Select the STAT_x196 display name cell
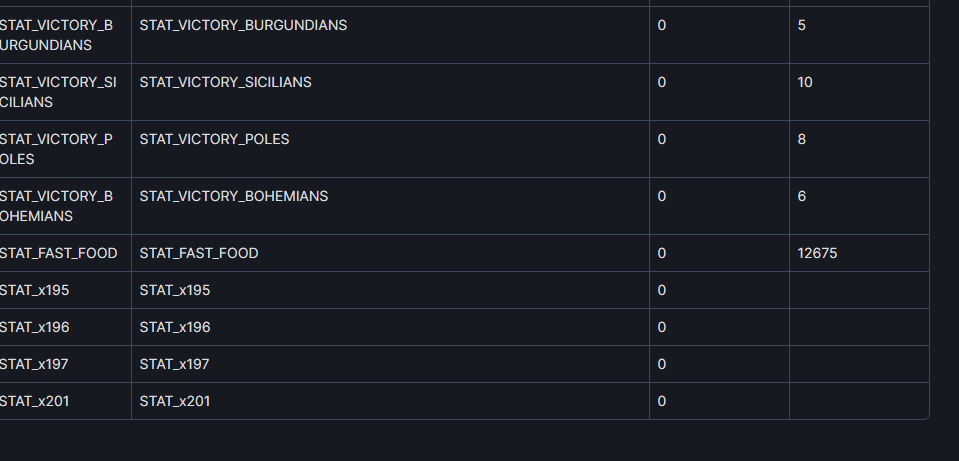 390,327
